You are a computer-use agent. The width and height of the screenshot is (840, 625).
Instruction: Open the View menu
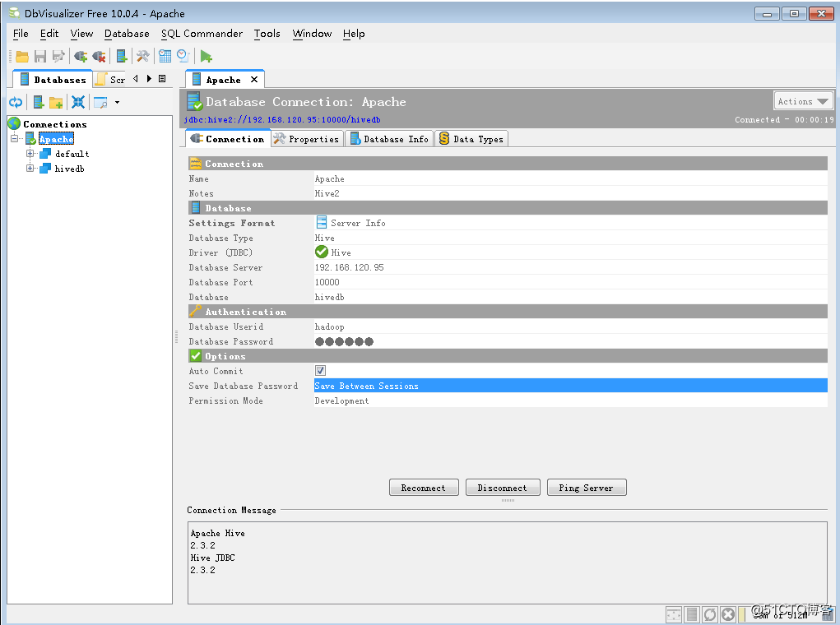pyautogui.click(x=81, y=33)
